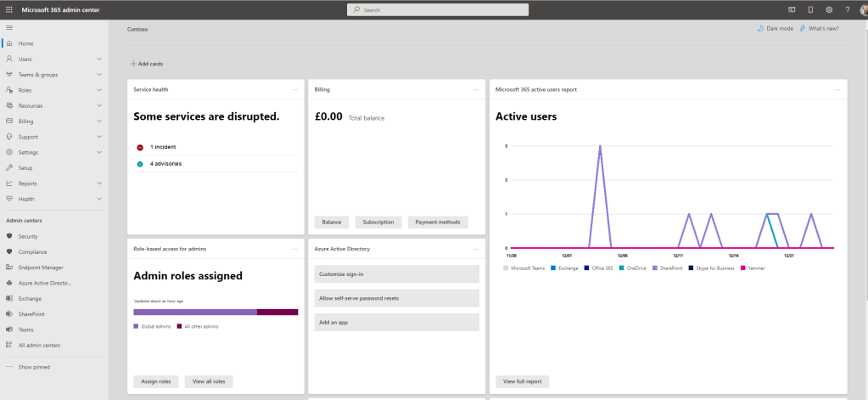868x400 pixels.
Task: Click the Global admins purple bar segment
Action: tap(195, 313)
